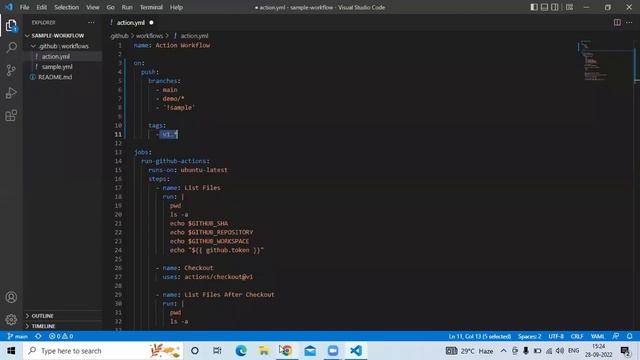Open the Edit menu
This screenshot has height=360, width=640.
(42, 7)
